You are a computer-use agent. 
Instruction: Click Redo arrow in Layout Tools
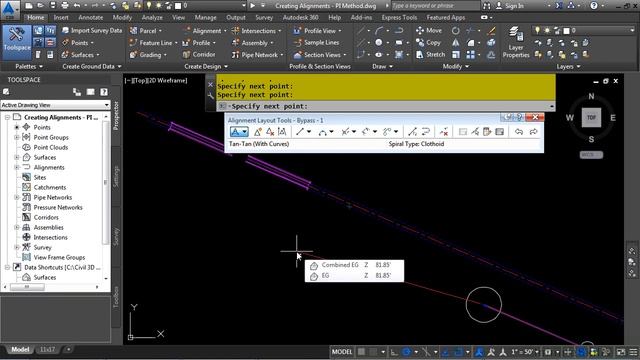pos(533,132)
